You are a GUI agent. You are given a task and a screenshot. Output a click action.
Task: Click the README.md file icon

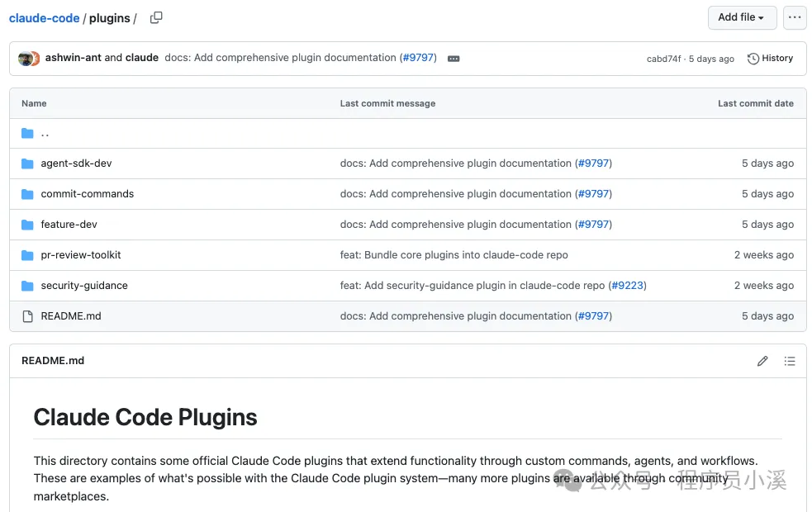(x=27, y=316)
